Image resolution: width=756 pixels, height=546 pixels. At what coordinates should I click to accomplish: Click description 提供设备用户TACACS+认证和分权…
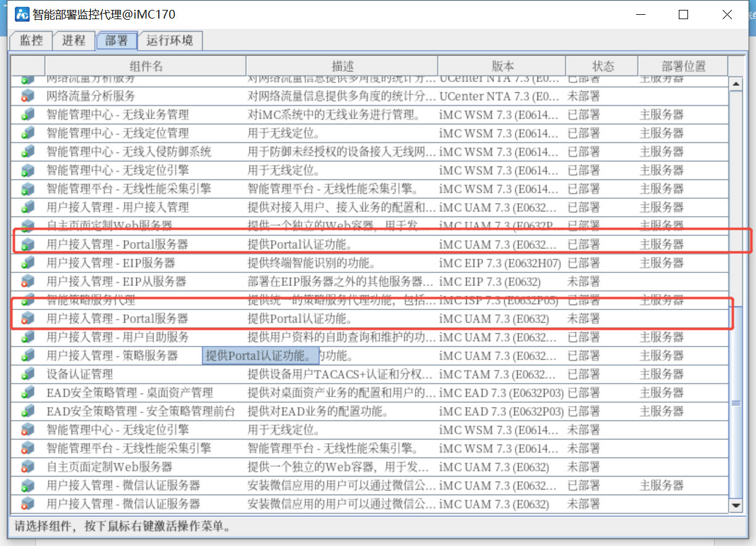[x=342, y=374]
